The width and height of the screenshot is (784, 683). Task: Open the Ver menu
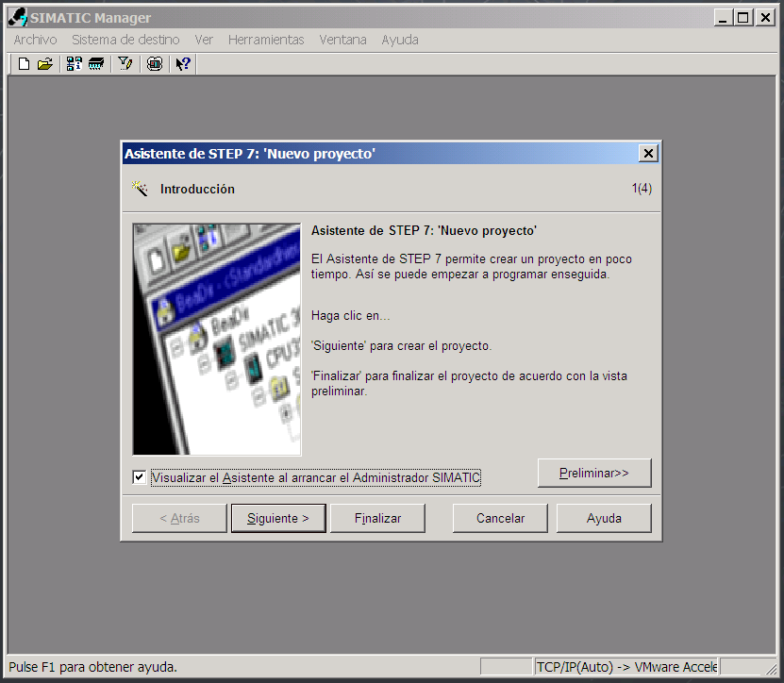click(x=204, y=40)
